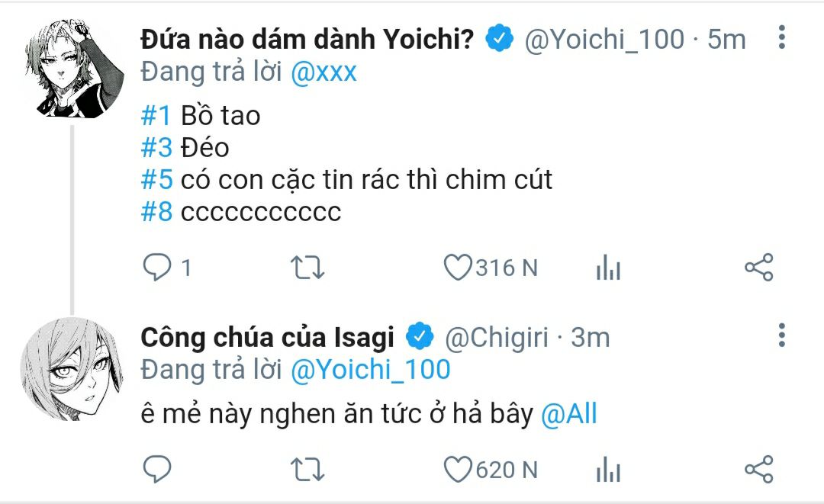
Task: Open more options on Chigiri tweet
Action: click(782, 335)
